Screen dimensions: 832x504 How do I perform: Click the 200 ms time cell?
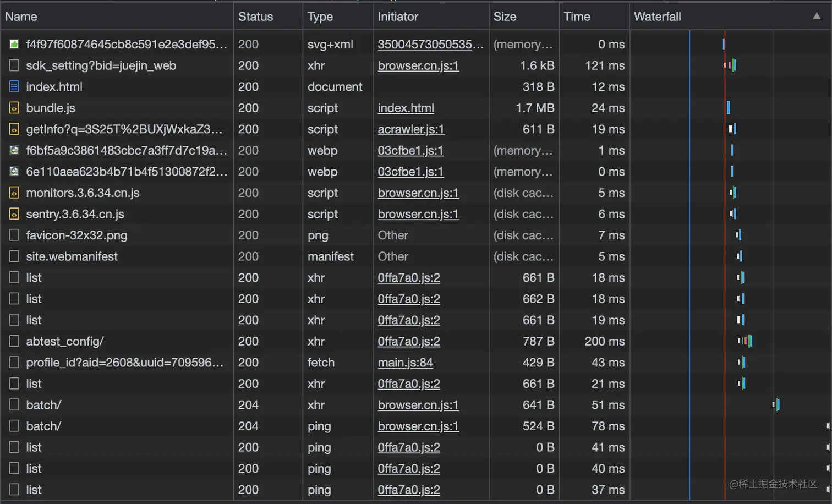point(605,341)
